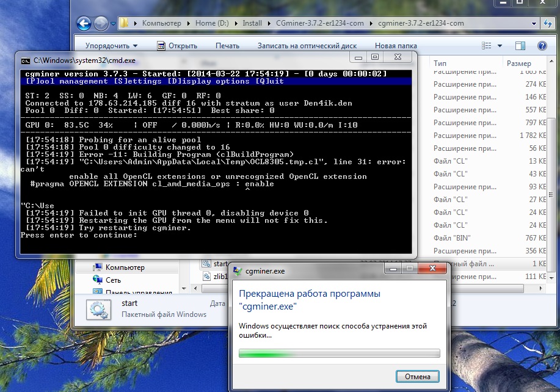The image size is (560, 392).
Task: Select CGminer-3.7.2-er1234-com breadcrumb segment
Action: click(319, 23)
